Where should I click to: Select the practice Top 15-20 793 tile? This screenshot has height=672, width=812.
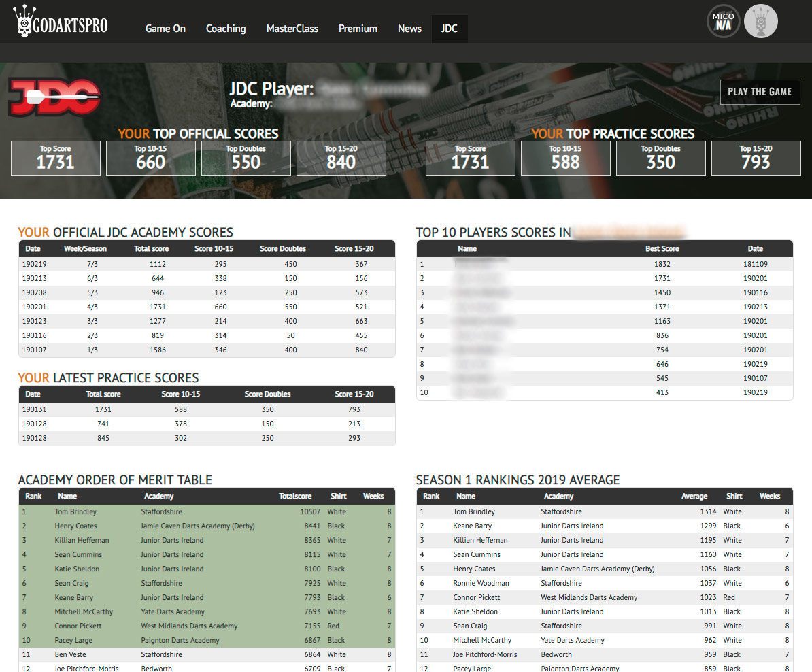[756, 158]
